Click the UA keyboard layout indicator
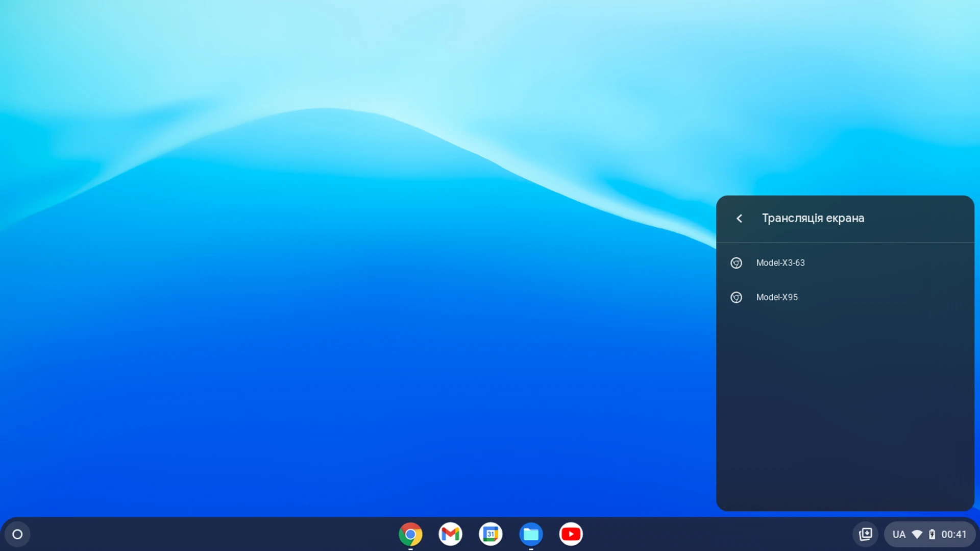The image size is (980, 551). (x=899, y=534)
